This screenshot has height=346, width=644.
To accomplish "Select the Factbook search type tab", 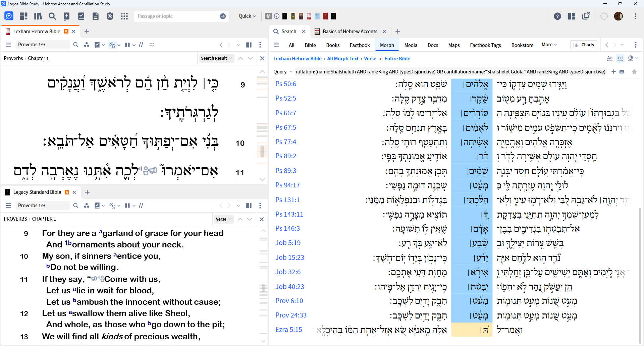I will click(360, 45).
